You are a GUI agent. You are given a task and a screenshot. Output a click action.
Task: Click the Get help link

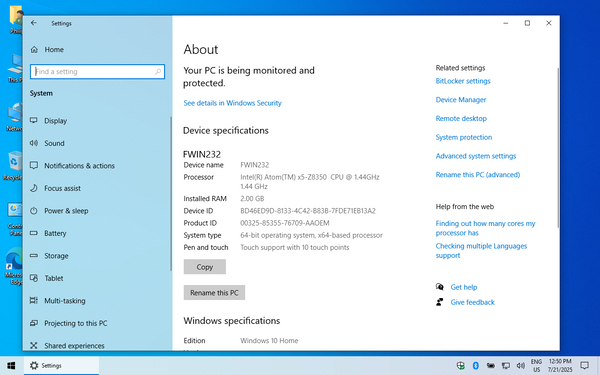pos(464,287)
